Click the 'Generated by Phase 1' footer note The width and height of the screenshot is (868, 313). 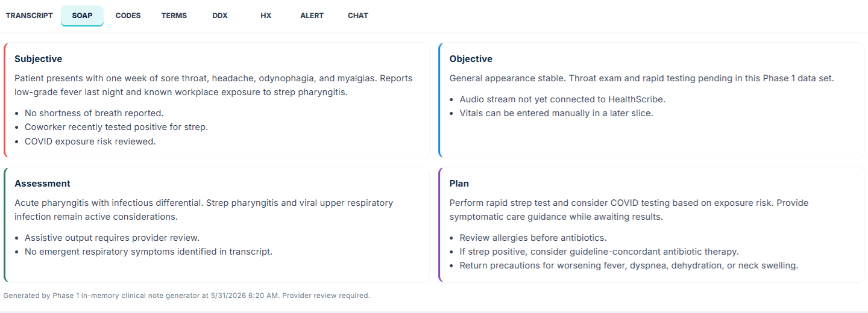pos(187,296)
